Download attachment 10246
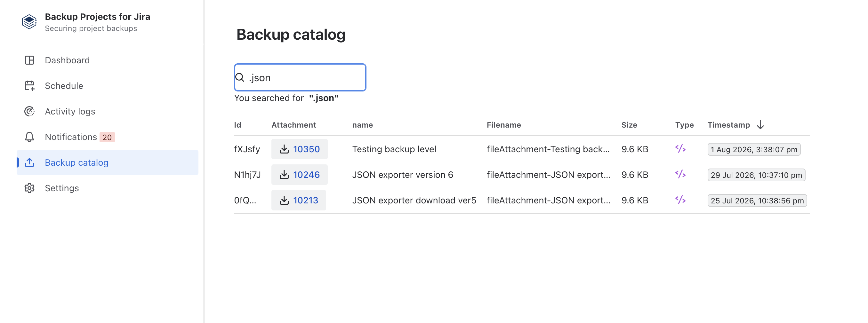Image resolution: width=868 pixels, height=323 pixels. tap(299, 175)
